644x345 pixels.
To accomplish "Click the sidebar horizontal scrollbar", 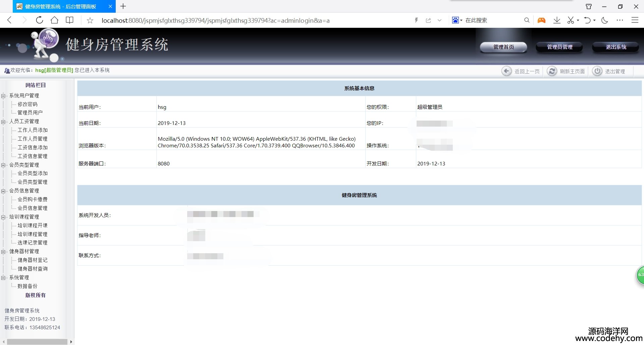I will pos(37,342).
